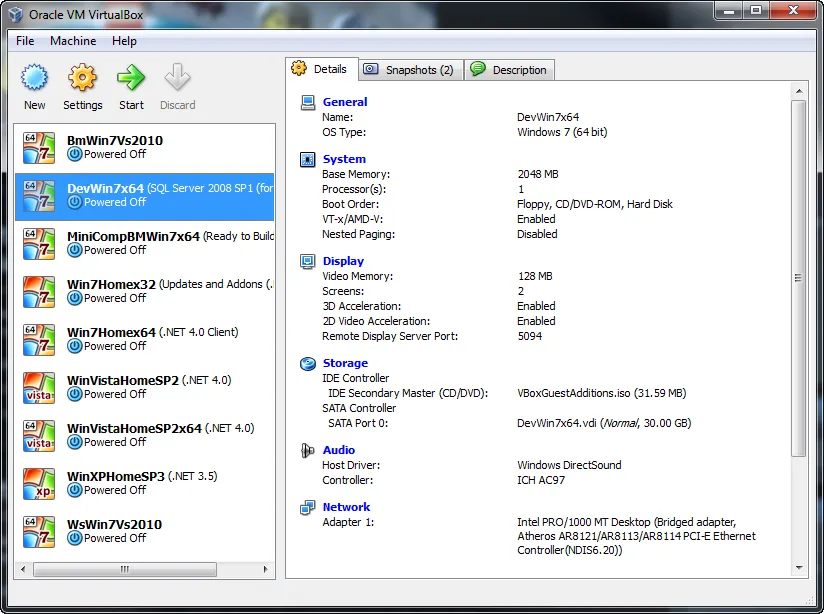Click the 5094 remote display port value
Viewport: 824px width, 614px height.
point(530,336)
